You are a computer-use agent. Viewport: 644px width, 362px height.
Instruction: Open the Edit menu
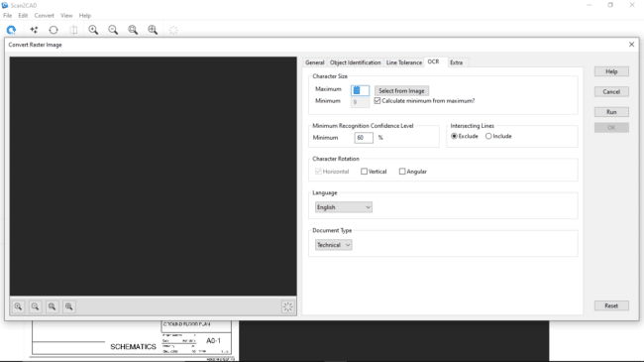(23, 15)
